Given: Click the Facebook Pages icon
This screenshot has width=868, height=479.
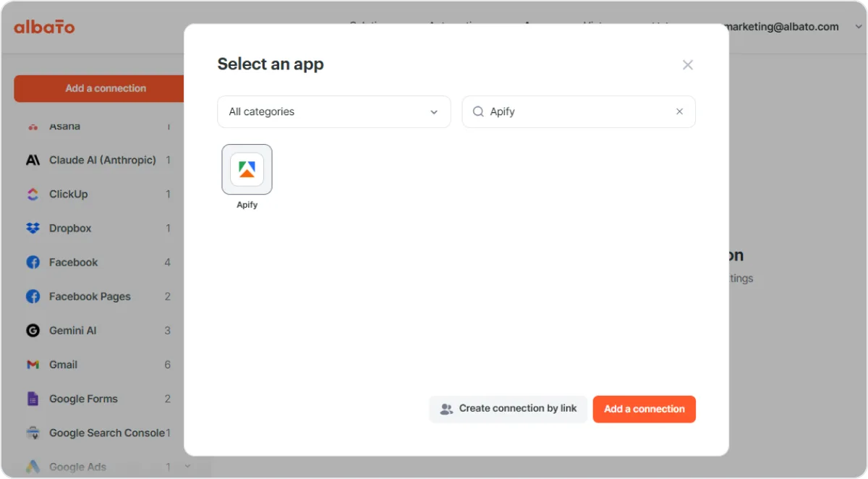Looking at the screenshot, I should point(33,297).
